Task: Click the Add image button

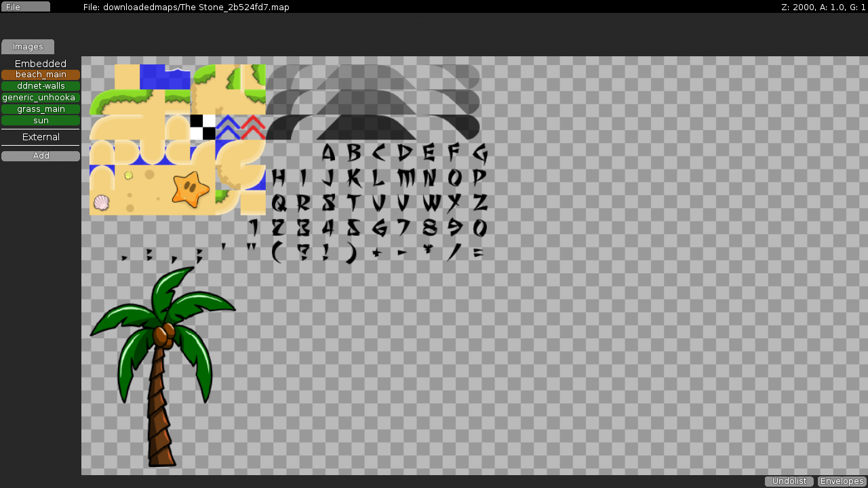Action: click(x=41, y=156)
